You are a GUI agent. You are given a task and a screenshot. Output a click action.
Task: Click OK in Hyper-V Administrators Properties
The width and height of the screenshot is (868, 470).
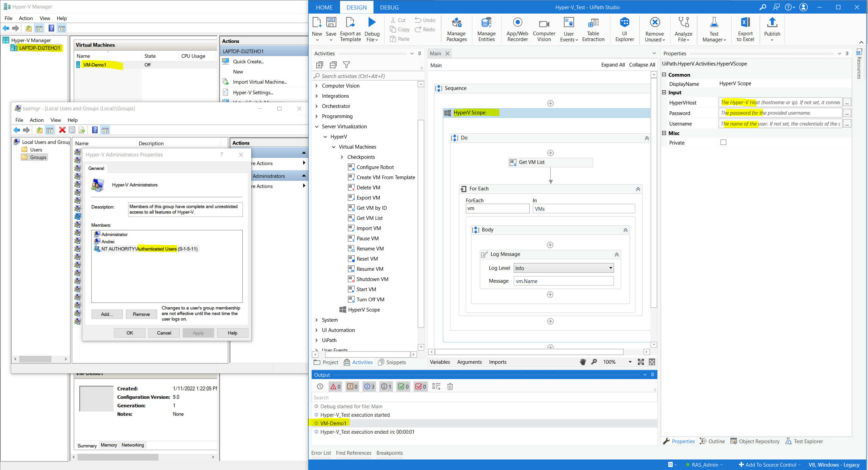coord(130,333)
